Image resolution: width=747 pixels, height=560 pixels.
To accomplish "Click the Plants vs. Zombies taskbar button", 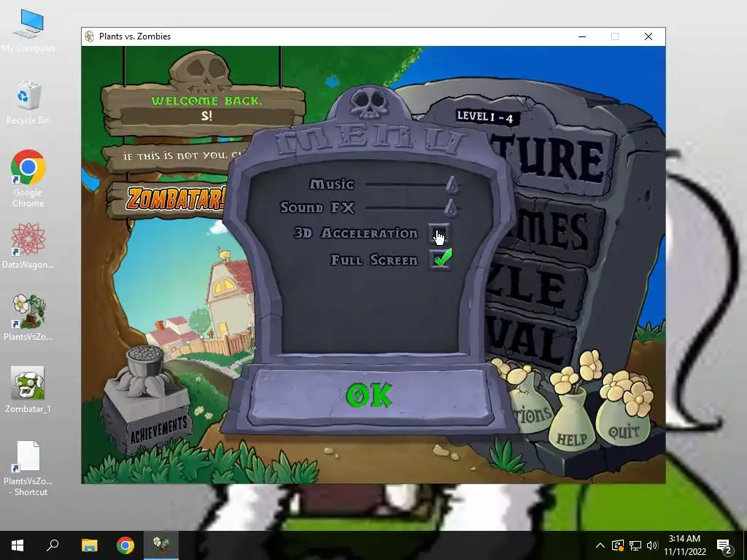I will tap(161, 545).
